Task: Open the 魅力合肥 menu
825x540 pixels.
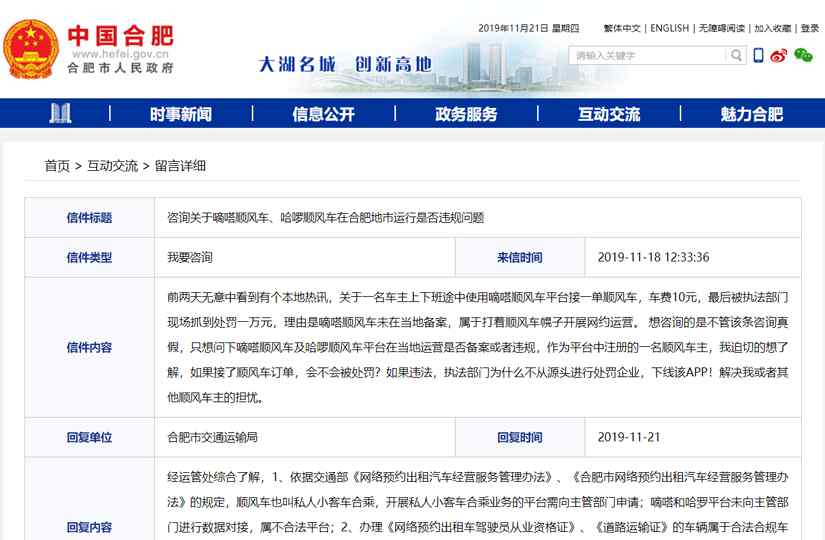Action: click(751, 114)
